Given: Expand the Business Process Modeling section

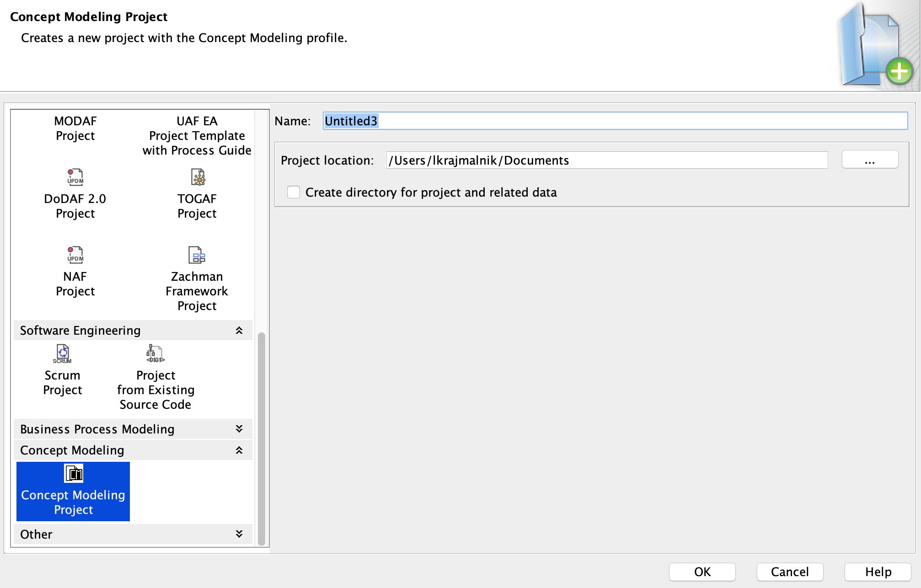Looking at the screenshot, I should (x=239, y=429).
